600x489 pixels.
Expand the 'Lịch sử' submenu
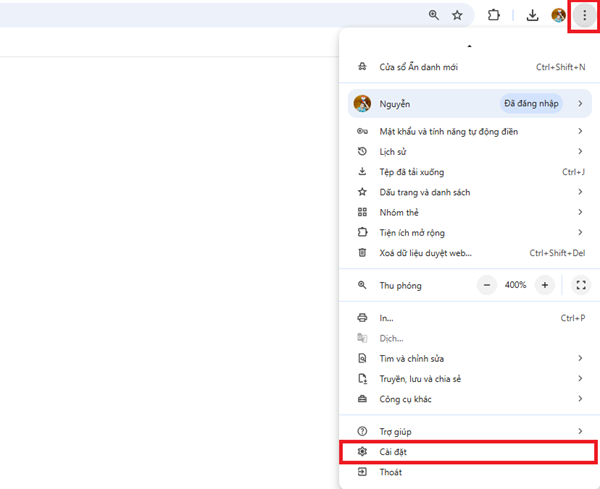[393, 151]
